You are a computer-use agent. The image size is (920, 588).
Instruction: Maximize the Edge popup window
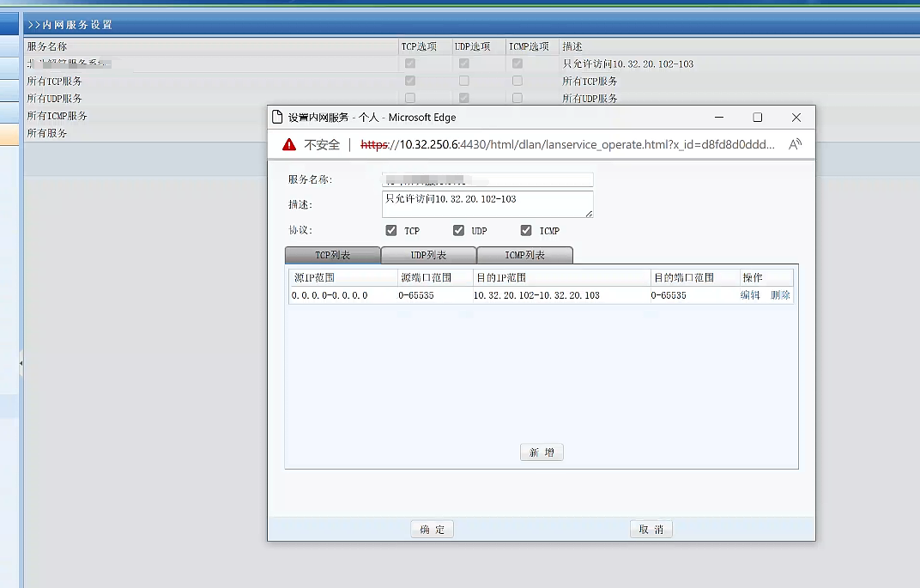coord(757,118)
